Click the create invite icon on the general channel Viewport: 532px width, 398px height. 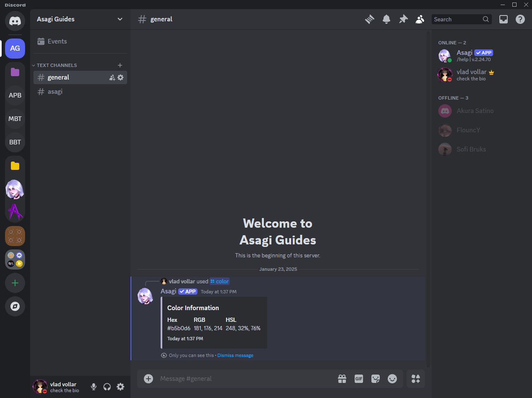[112, 77]
